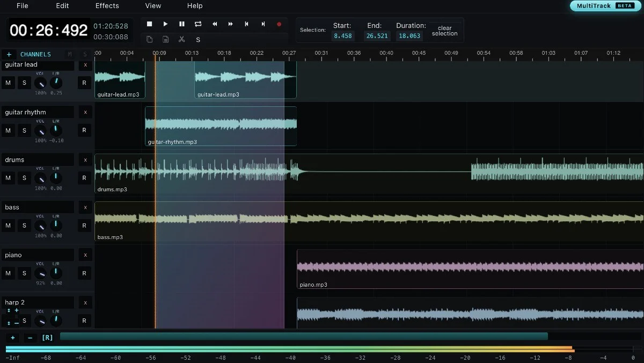The width and height of the screenshot is (644, 363).
Task: Zoom out timeline with bottom minus button
Action: 30,338
